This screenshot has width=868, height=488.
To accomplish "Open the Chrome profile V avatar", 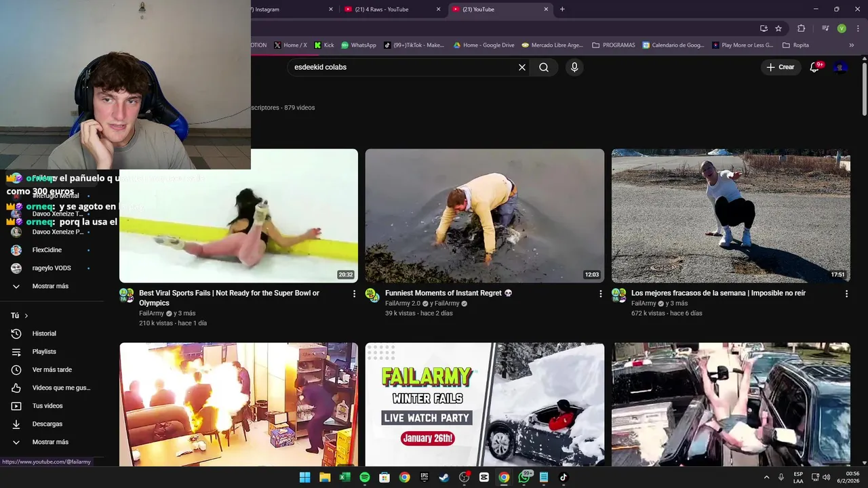I will tap(842, 28).
